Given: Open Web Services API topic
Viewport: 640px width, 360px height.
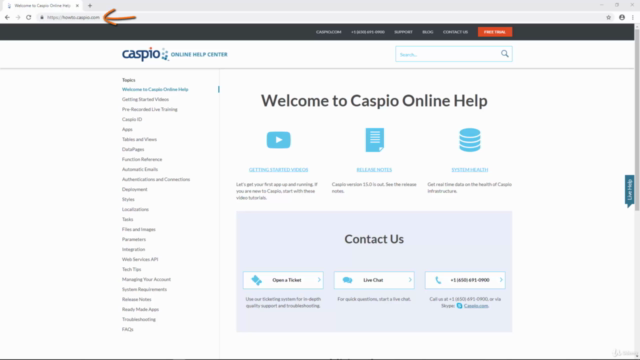Looking at the screenshot, I should point(140,259).
